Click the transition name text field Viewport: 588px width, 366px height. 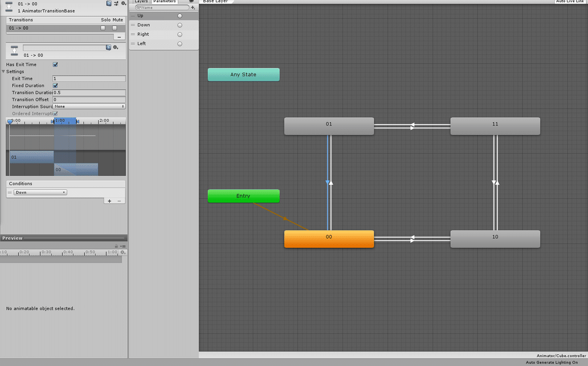click(x=64, y=48)
